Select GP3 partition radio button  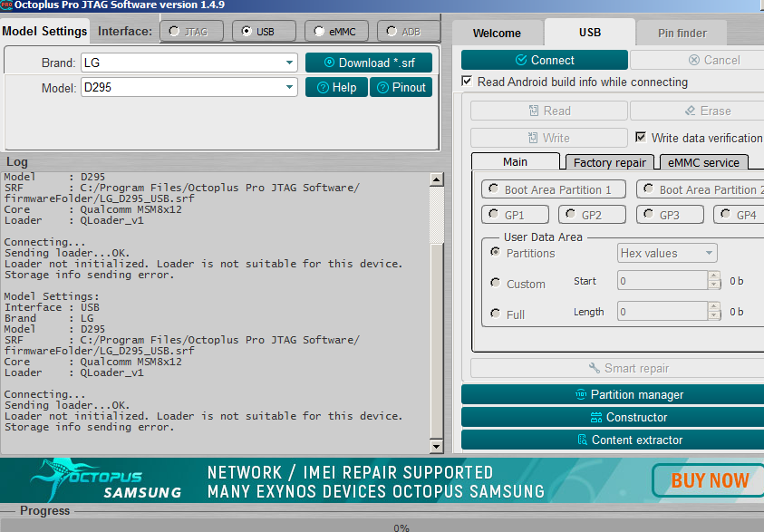(649, 214)
